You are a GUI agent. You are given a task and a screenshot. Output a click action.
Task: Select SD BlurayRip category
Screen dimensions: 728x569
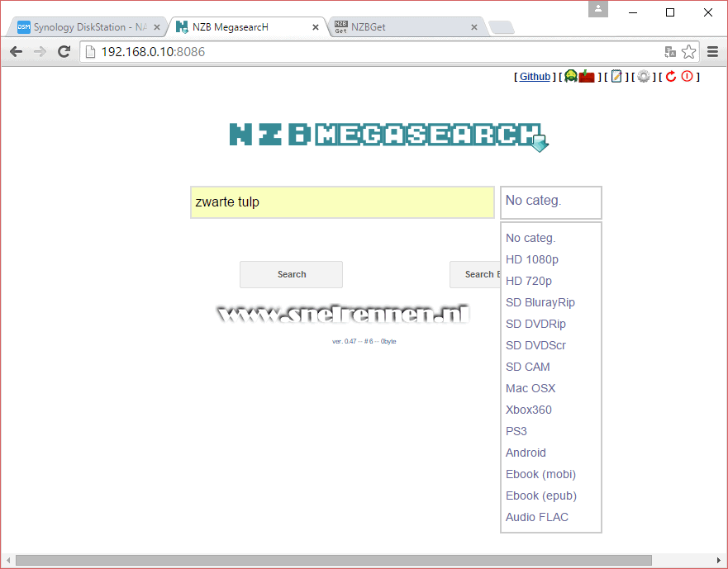pos(540,302)
